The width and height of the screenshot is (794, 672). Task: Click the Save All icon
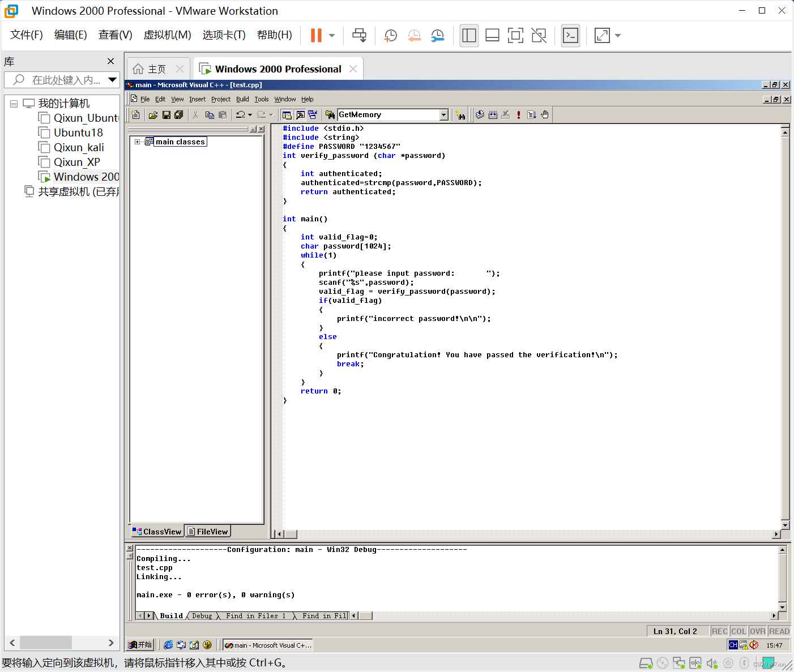coord(179,115)
